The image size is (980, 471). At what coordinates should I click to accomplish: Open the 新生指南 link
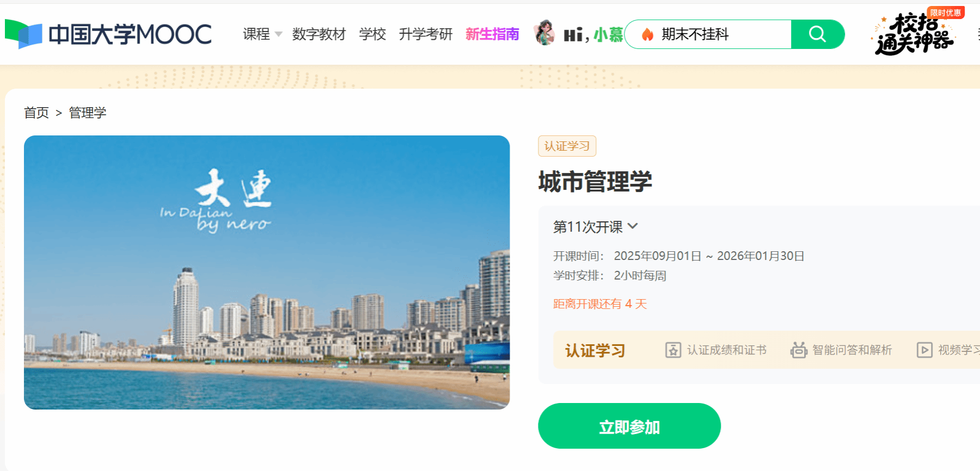click(492, 34)
